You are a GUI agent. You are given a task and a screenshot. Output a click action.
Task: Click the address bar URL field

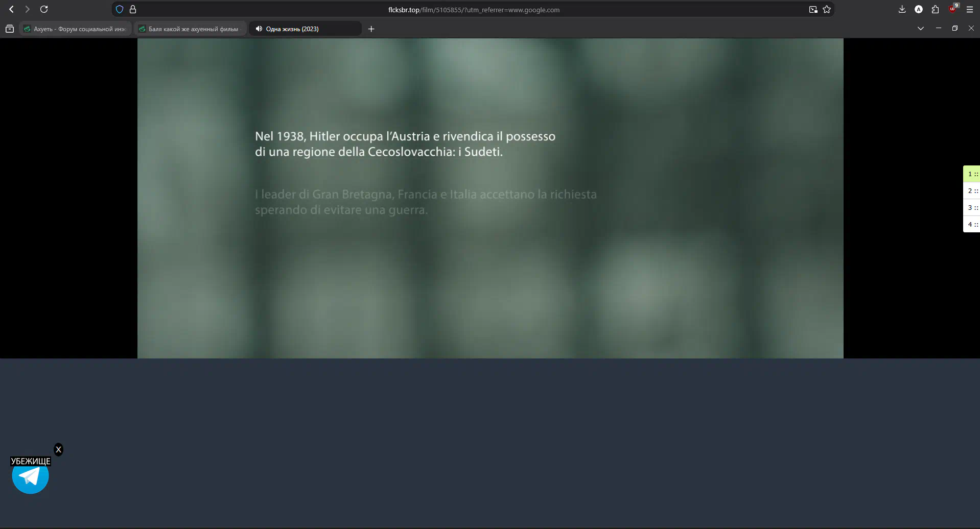tap(474, 9)
